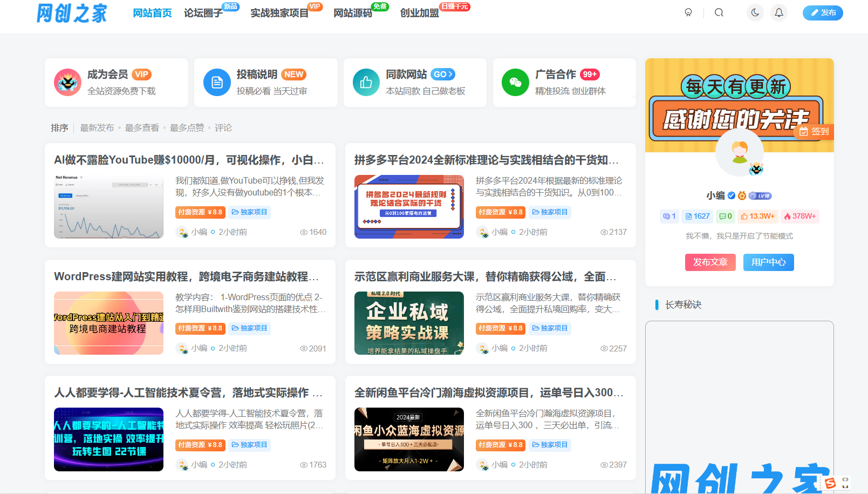868x494 pixels.
Task: Click the orange 签到 check-in button
Action: coord(814,131)
